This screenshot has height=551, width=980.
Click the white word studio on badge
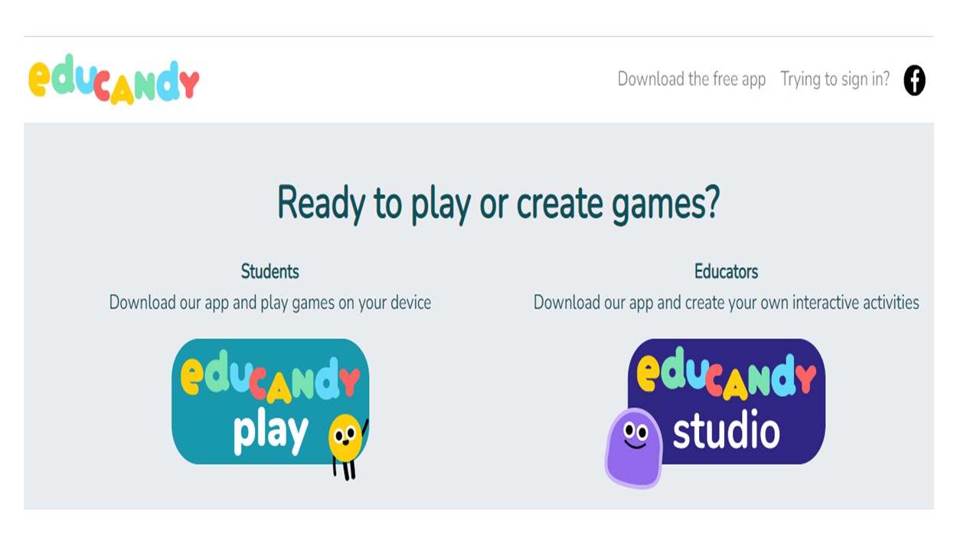click(x=726, y=432)
